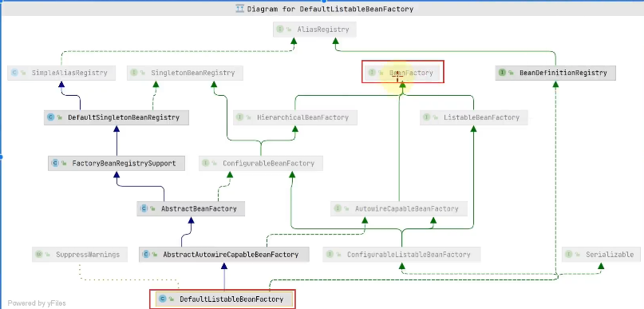
Task: Click the visibility icon on FactoryBeanRegistrySupport node
Action: click(x=64, y=163)
